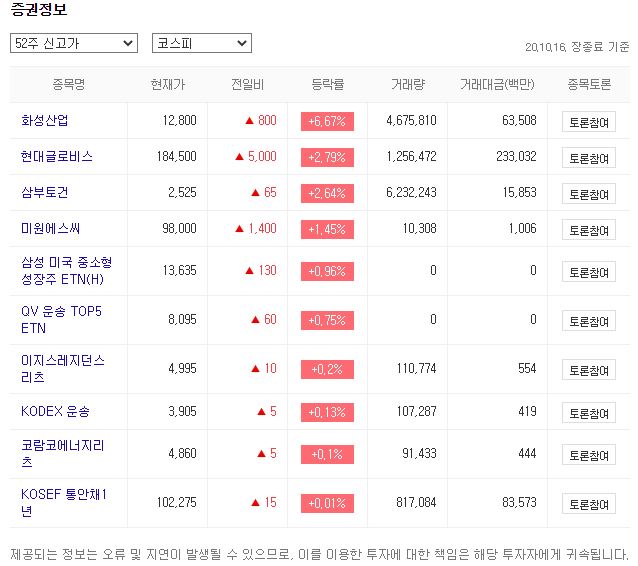Click the 20.10.16 장종료 기준 date text
The image size is (638, 566).
coord(577,47)
